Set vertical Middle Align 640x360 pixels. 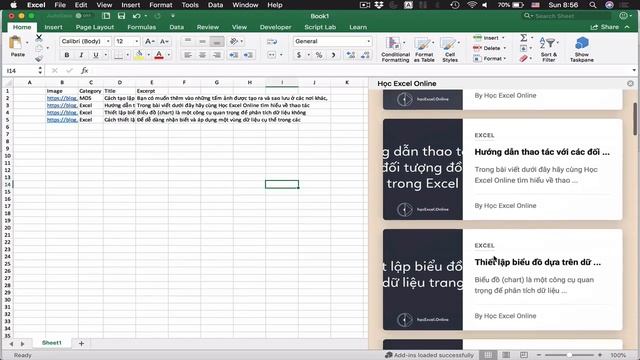[x=202, y=41]
